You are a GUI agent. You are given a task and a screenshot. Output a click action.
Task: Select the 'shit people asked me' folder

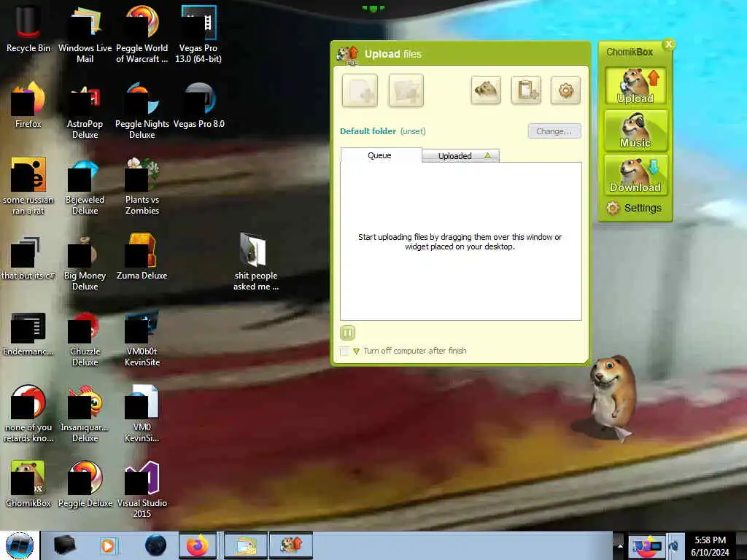(256, 262)
